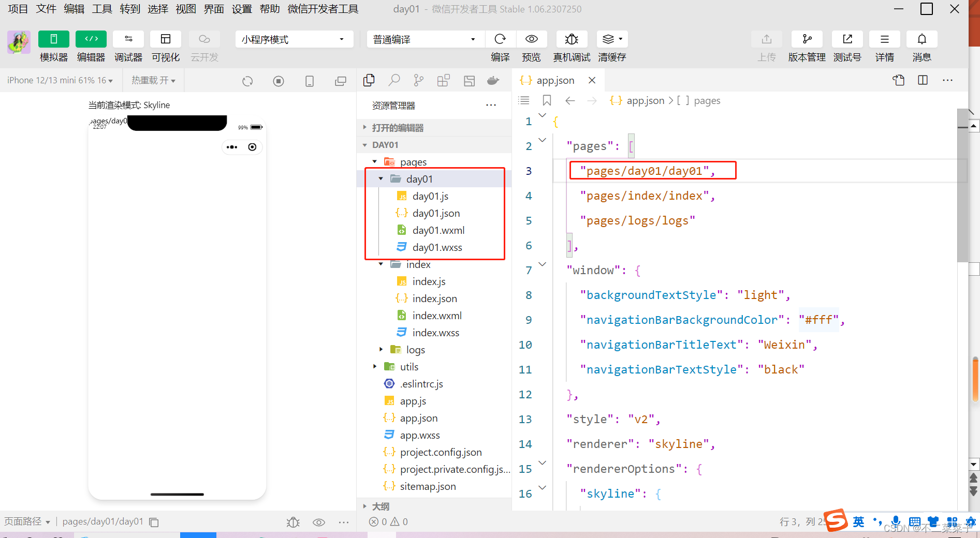
Task: Open day01.wxss file
Action: point(437,247)
